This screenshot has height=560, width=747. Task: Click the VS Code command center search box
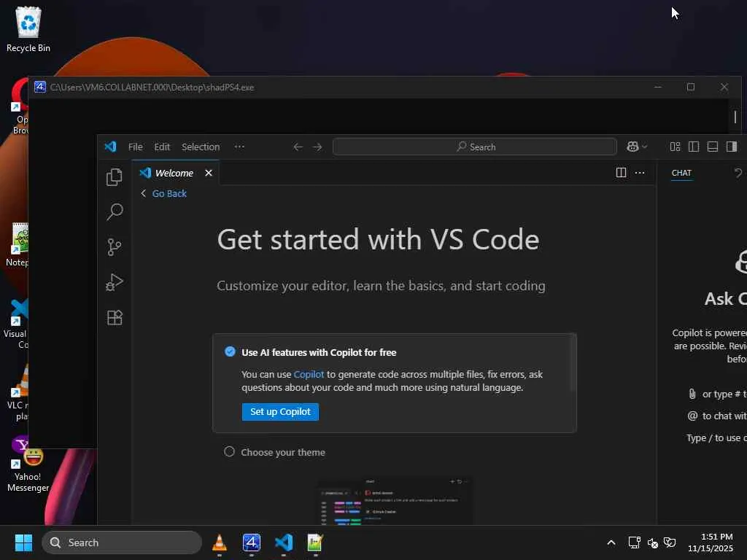pyautogui.click(x=475, y=147)
